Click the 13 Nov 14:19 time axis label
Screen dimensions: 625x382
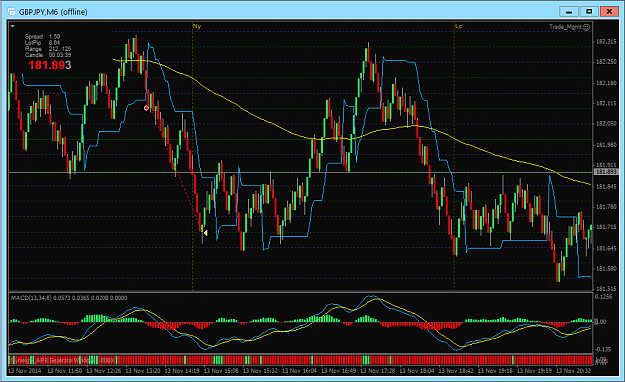[x=182, y=370]
